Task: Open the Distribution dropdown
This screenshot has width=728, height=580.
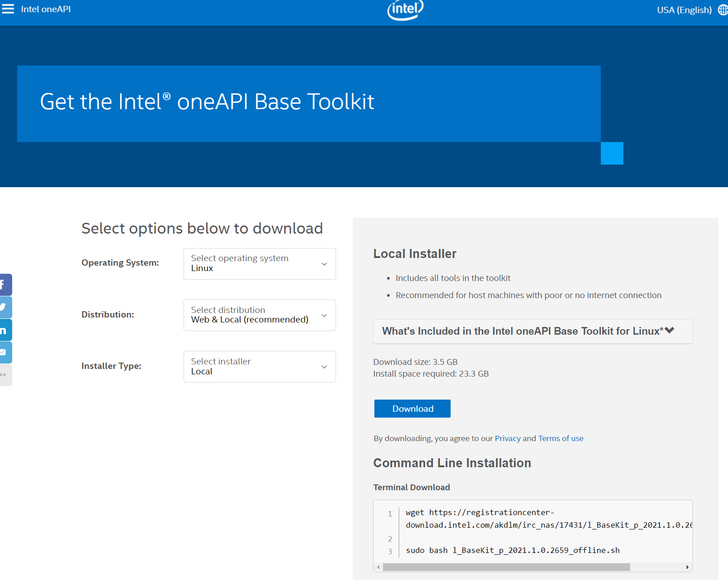Action: 259,315
